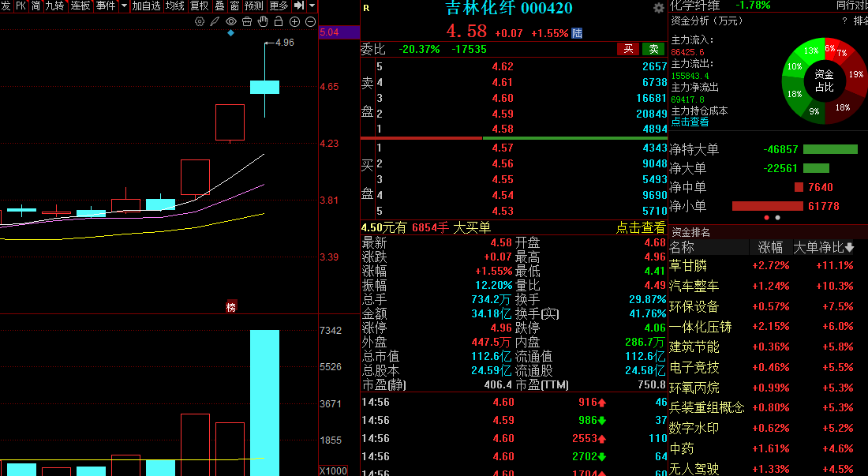Open the 九转 indicator
The width and height of the screenshot is (868, 476).
54,6
